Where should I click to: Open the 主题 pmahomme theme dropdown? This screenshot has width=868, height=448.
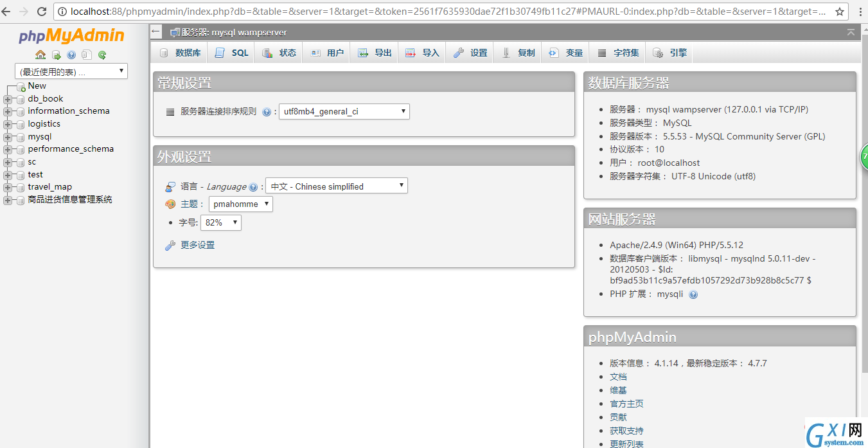(x=241, y=204)
